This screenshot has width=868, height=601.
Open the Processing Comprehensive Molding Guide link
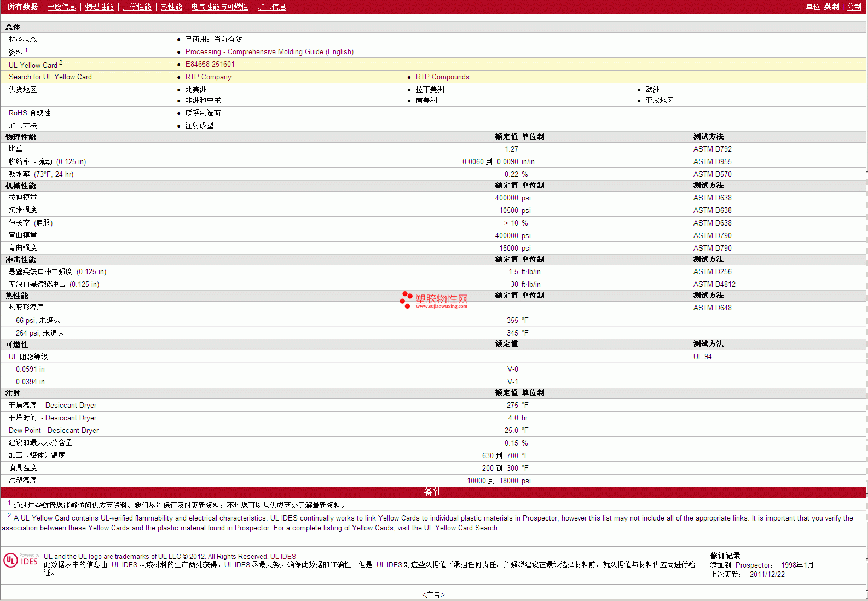click(x=269, y=51)
